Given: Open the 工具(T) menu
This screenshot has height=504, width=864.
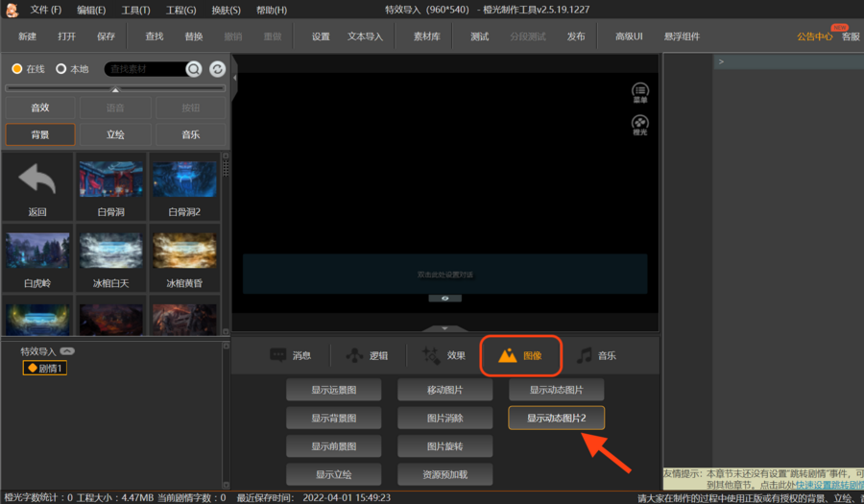Looking at the screenshot, I should click(x=135, y=10).
